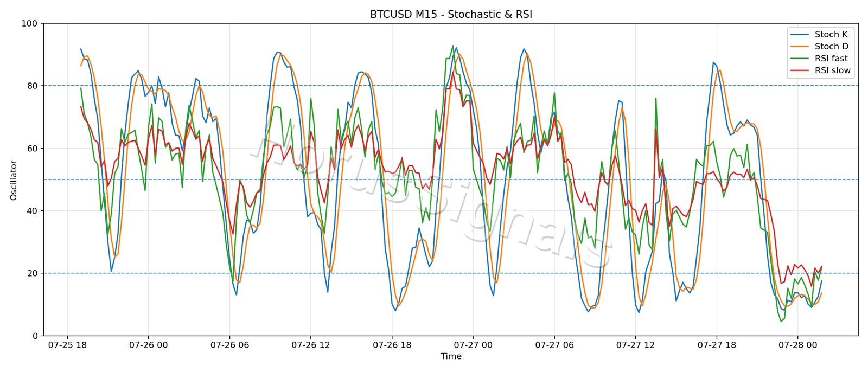Click the y-axis tick label 60
Image resolution: width=868 pixels, height=372 pixels.
coord(33,149)
